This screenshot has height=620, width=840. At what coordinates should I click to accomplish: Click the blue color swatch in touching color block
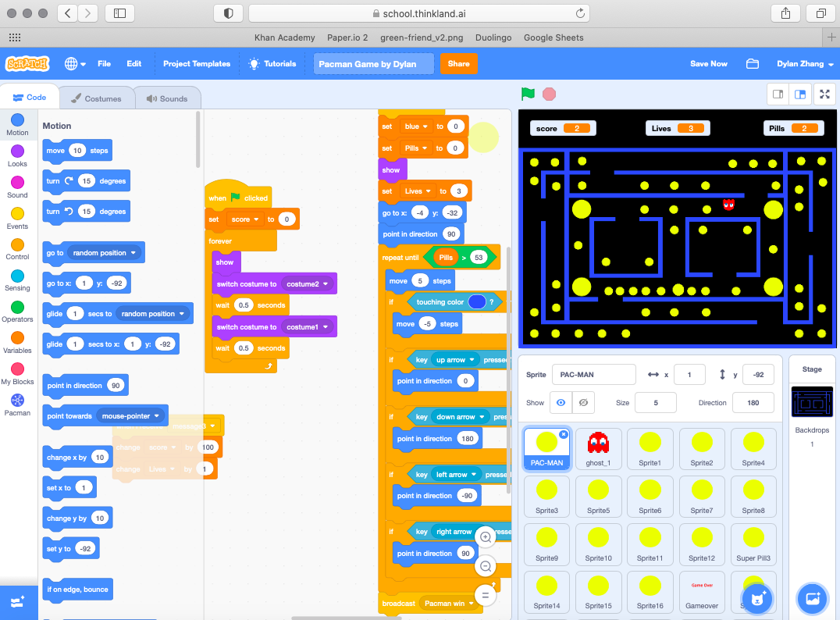[477, 302]
